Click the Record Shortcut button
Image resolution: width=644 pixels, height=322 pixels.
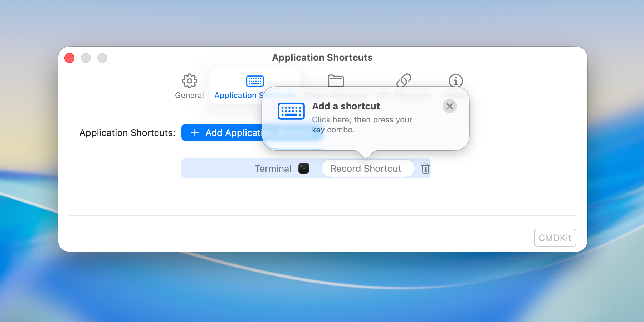pyautogui.click(x=368, y=168)
